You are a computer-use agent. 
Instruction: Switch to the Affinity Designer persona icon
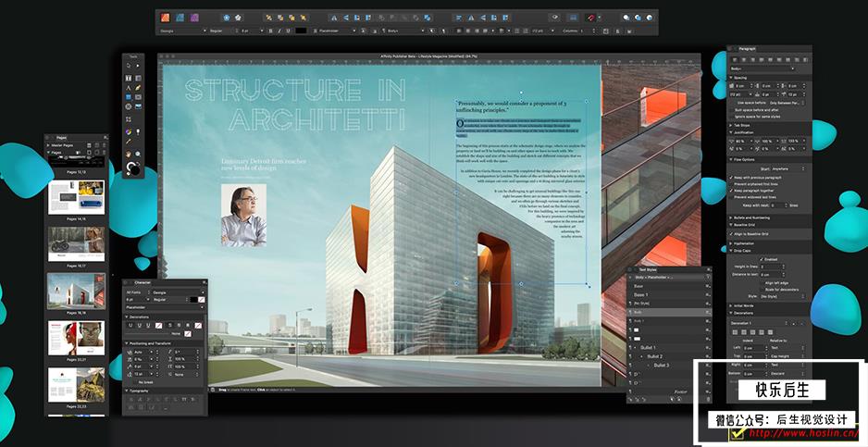pyautogui.click(x=180, y=18)
